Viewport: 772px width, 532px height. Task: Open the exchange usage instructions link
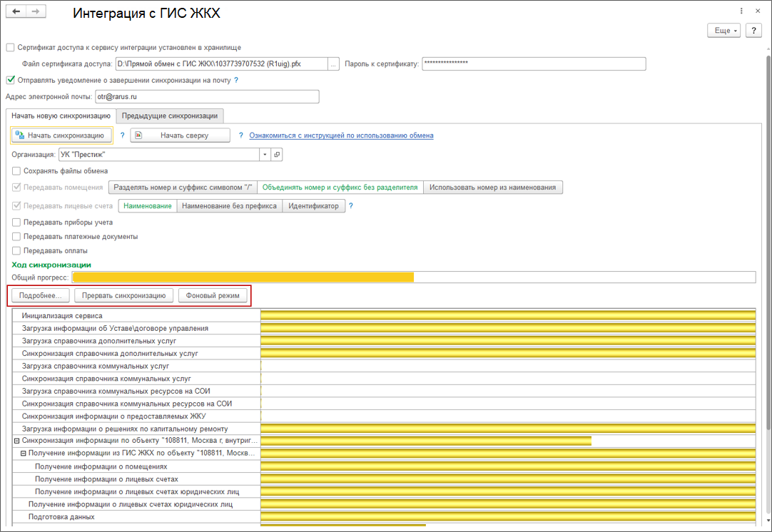341,135
